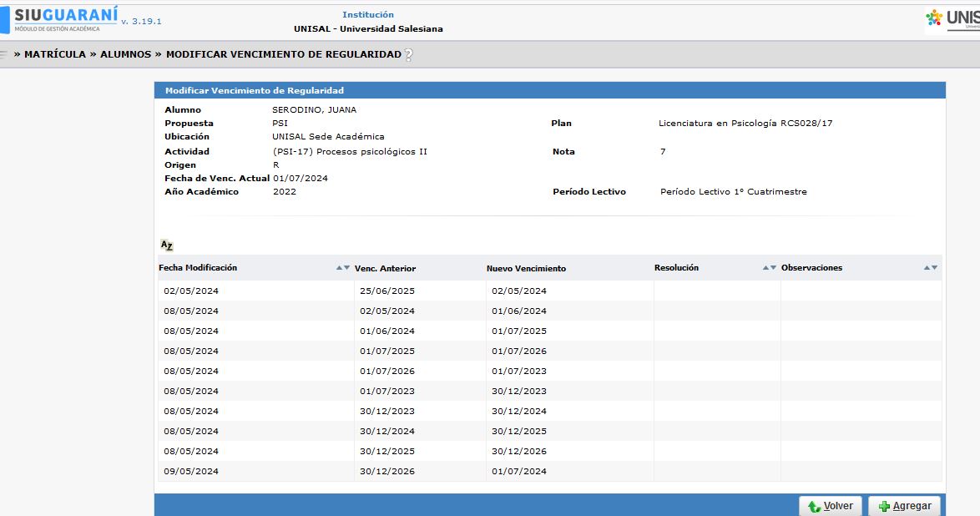Click the Nota value 7
This screenshot has height=516, width=980.
point(663,151)
